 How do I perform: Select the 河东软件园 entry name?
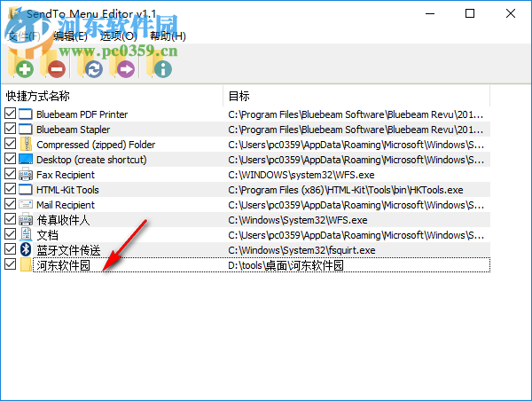coord(63,265)
